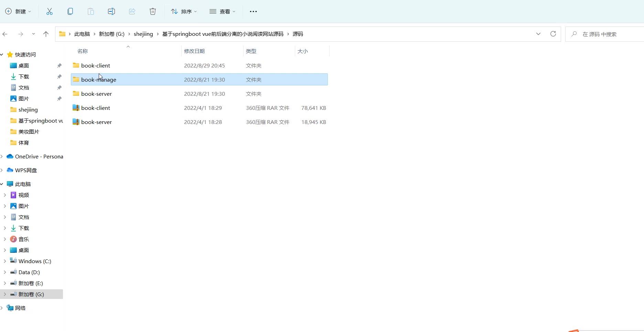Screen dimensions: 644x332
Task: Click pin icon next to quick-access 下载
Action: click(x=59, y=76)
